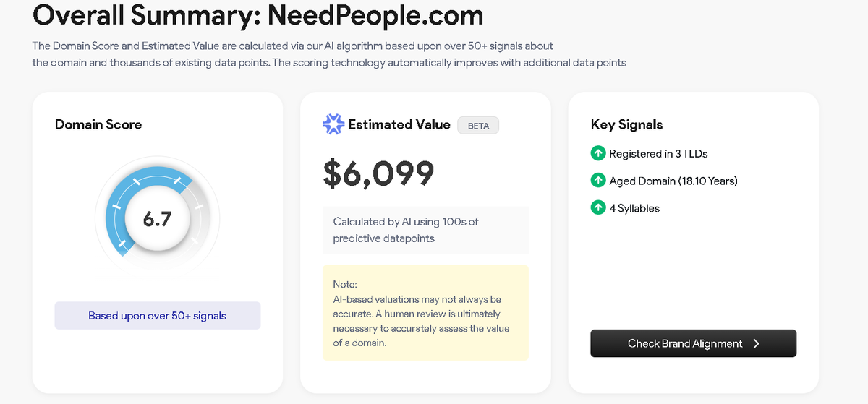Select the 4 Syllables signal text
Viewport: 868px width, 404px height.
634,208
